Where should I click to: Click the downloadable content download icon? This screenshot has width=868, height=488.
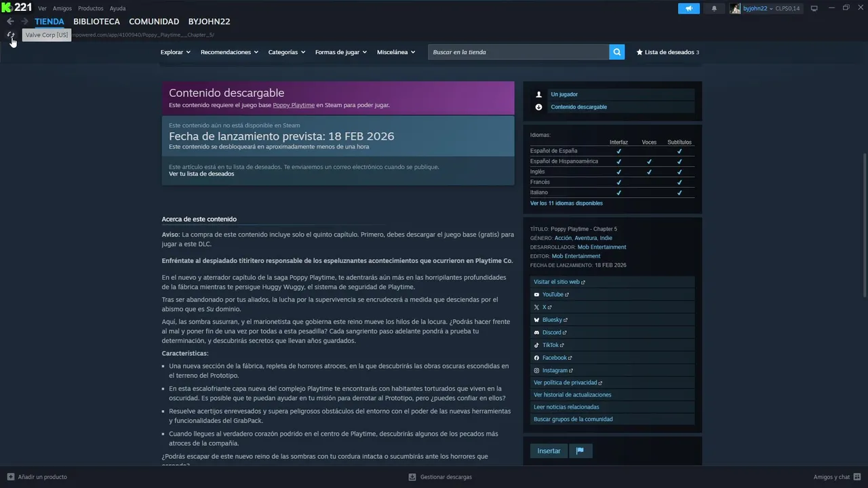(539, 107)
